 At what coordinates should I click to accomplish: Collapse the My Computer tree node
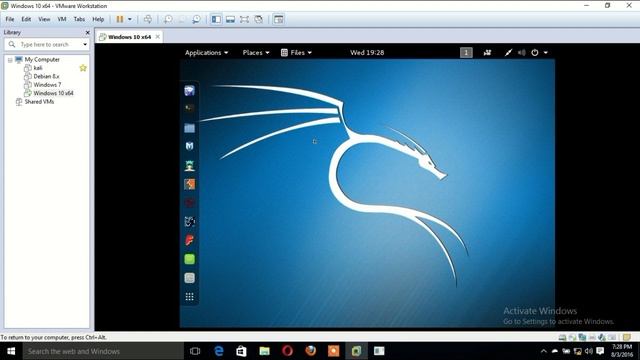point(10,60)
